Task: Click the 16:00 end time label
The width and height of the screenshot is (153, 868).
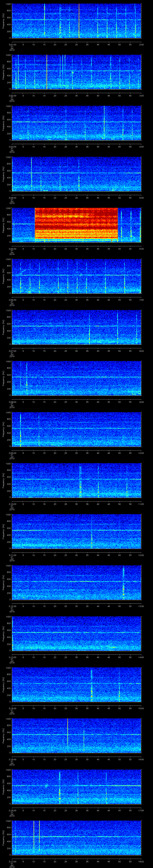Action: point(141,760)
